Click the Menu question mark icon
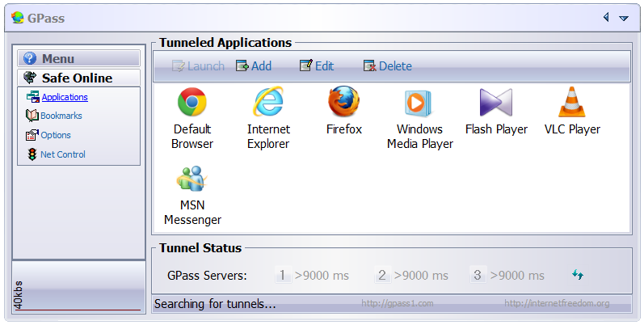Screen dimensions: 644x325 coord(30,58)
